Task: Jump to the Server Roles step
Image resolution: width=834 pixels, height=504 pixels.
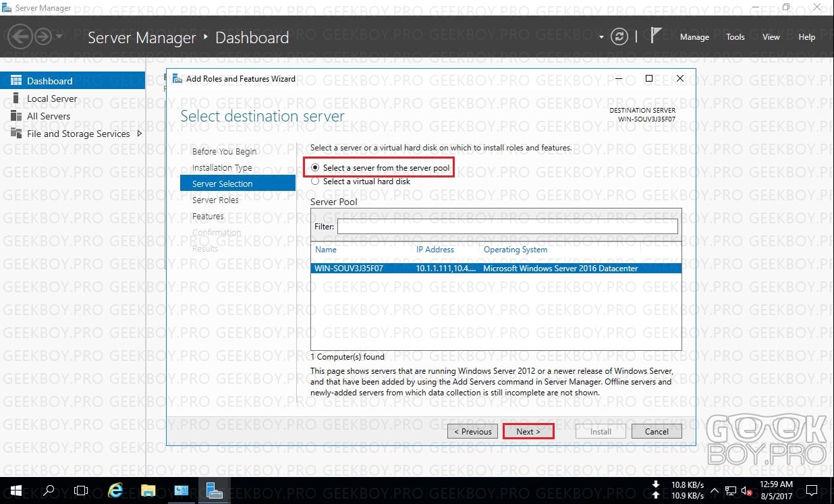Action: [x=215, y=200]
